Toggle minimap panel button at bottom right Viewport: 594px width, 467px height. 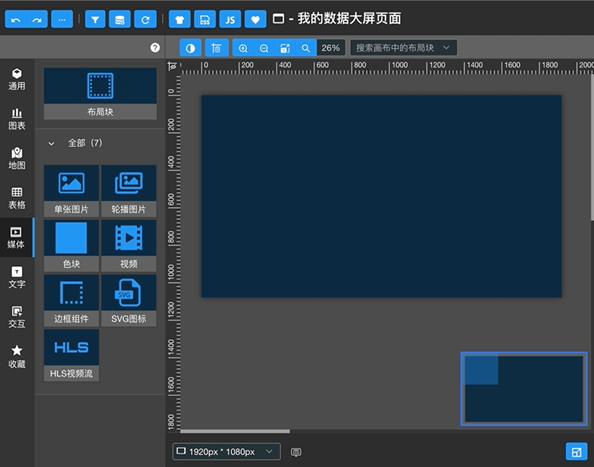[x=576, y=452]
